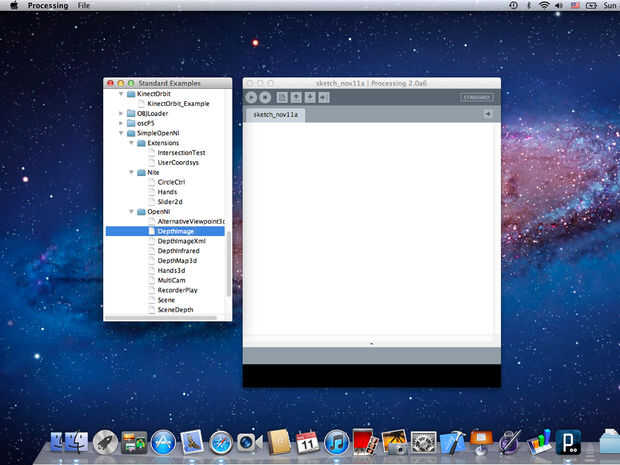Select the DepthImage example
The image size is (620, 465).
(174, 231)
